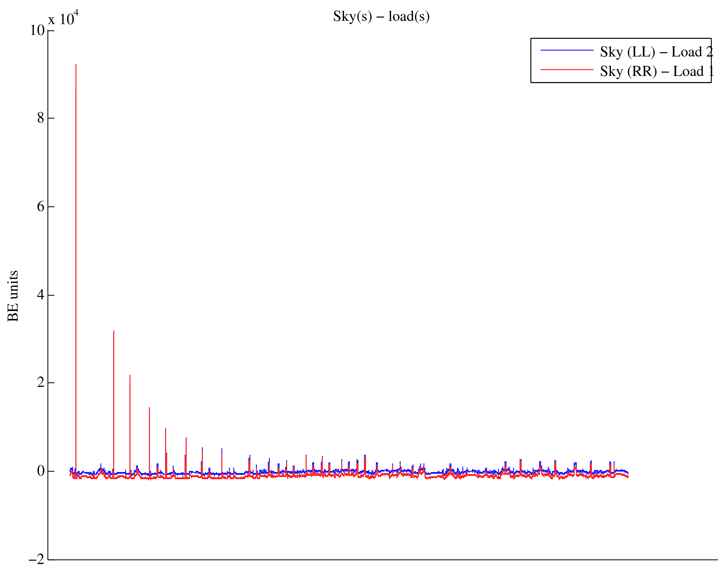Click the y-axis tick label 8
Image resolution: width=728 pixels, height=573 pixels.
41,118
